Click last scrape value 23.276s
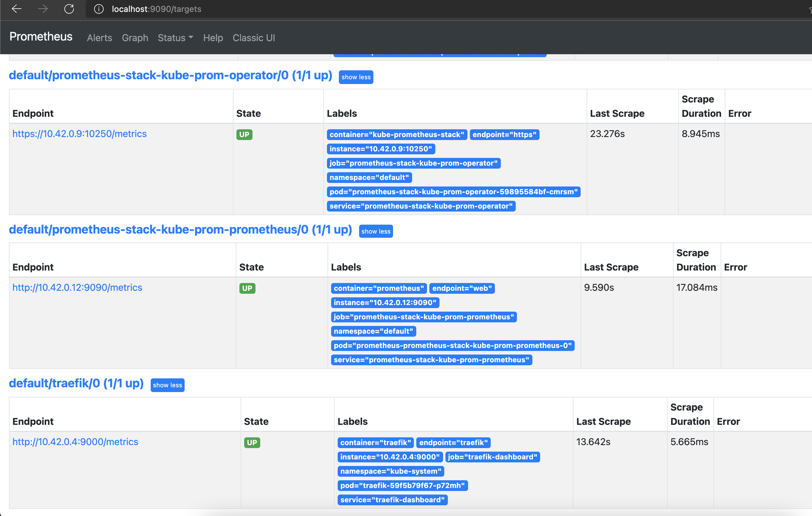The height and width of the screenshot is (516, 812). click(607, 134)
